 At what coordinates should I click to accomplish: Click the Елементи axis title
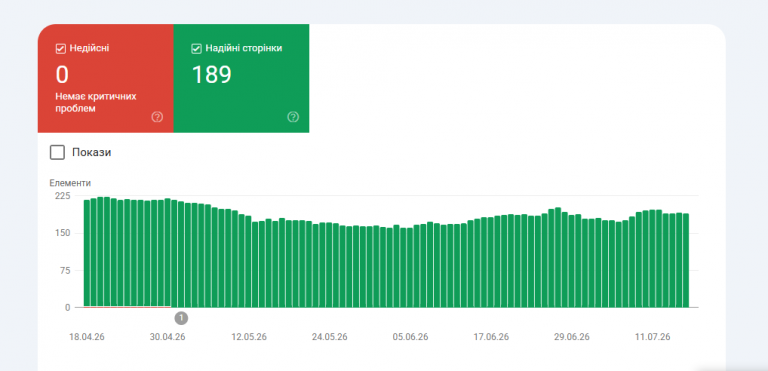[70, 183]
